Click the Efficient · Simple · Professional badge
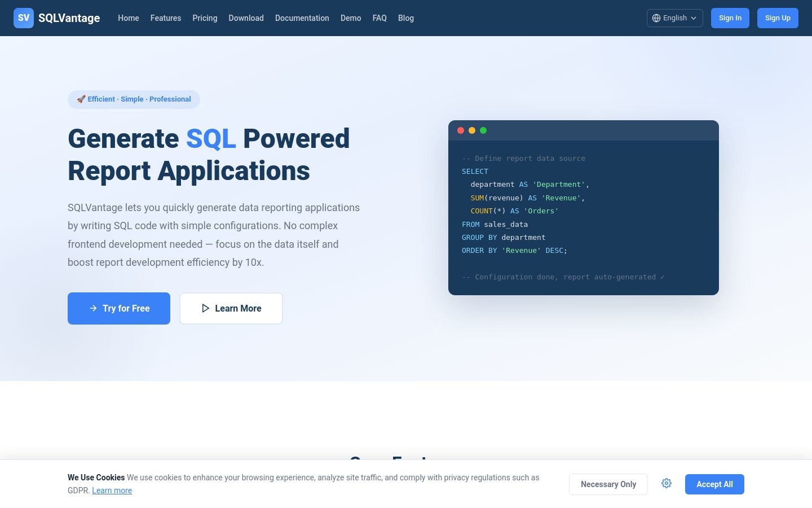Viewport: 812px width, 508px height. [x=134, y=99]
